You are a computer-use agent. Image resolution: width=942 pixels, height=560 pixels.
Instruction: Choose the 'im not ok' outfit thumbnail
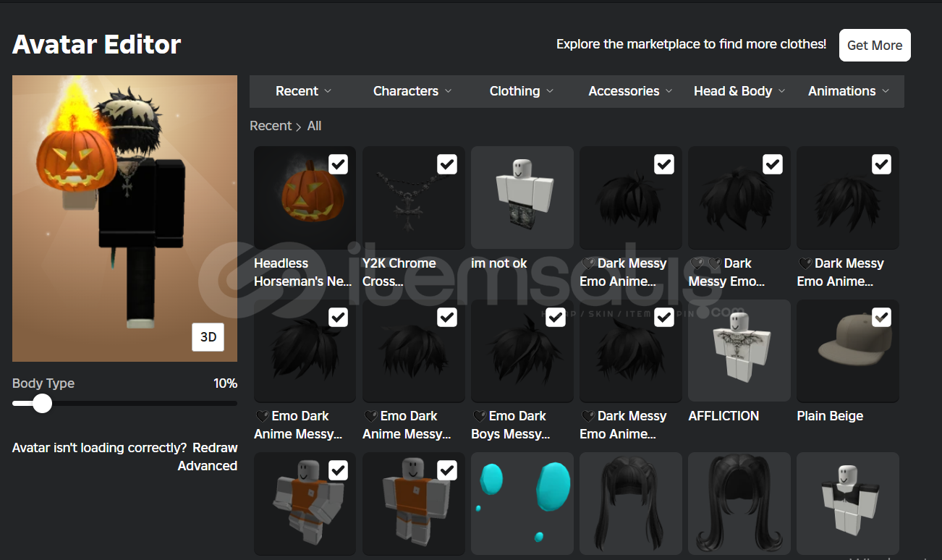pos(522,198)
